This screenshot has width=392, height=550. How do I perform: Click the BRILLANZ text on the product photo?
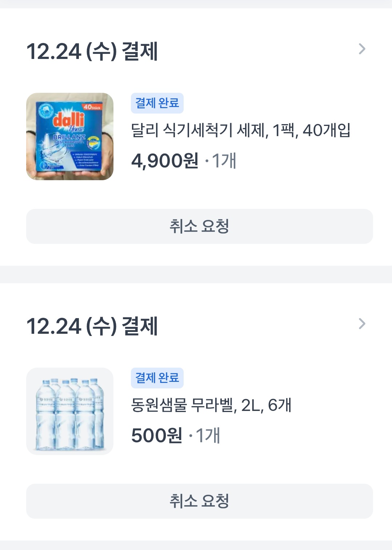[69, 137]
